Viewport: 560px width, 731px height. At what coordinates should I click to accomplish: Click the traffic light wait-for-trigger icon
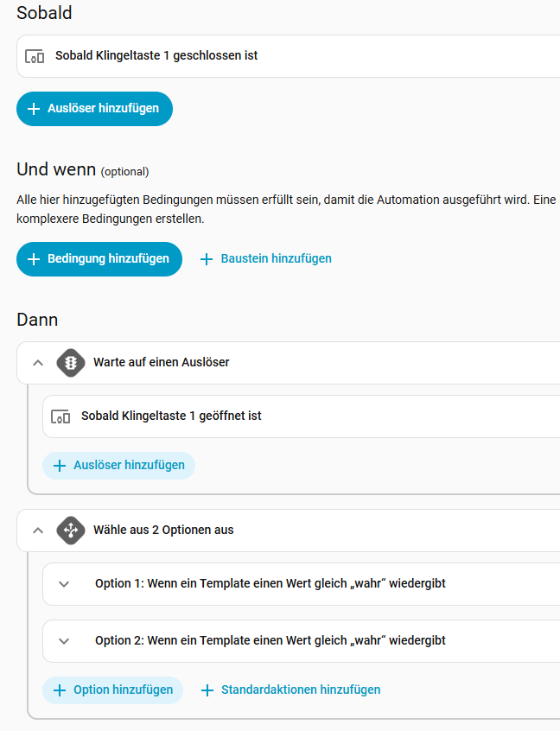pyautogui.click(x=71, y=363)
